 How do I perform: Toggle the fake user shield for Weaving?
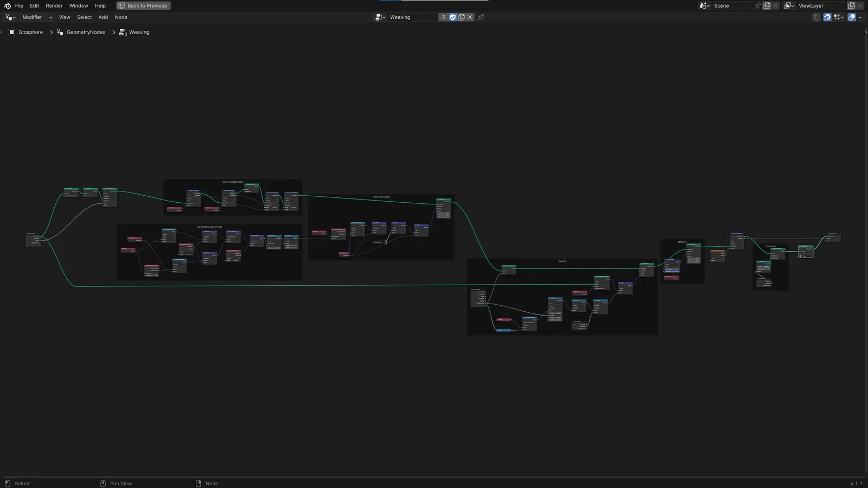pyautogui.click(x=452, y=17)
